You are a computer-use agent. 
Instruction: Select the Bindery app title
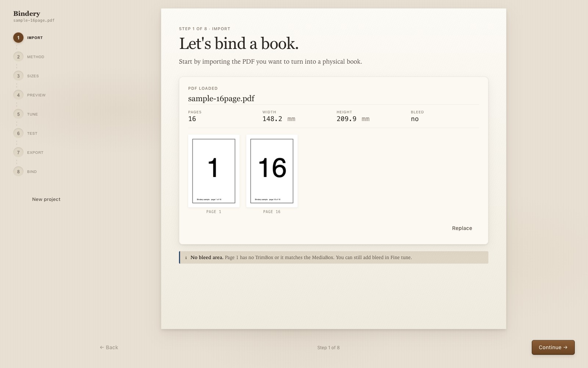[x=27, y=14]
